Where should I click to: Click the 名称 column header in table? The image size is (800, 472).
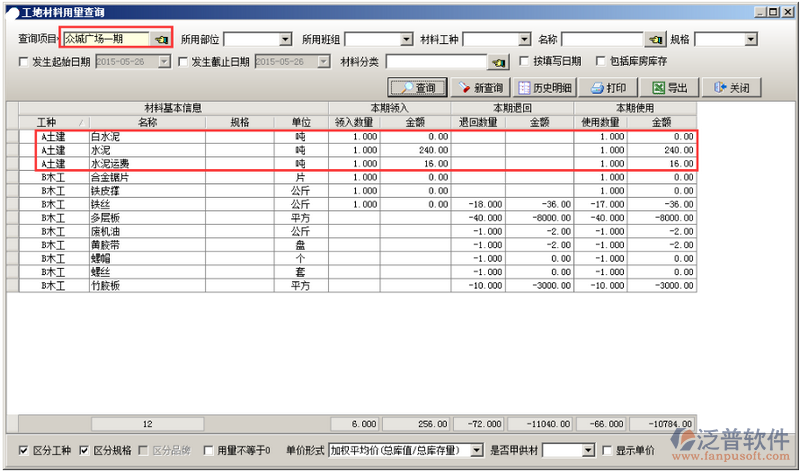click(x=146, y=122)
